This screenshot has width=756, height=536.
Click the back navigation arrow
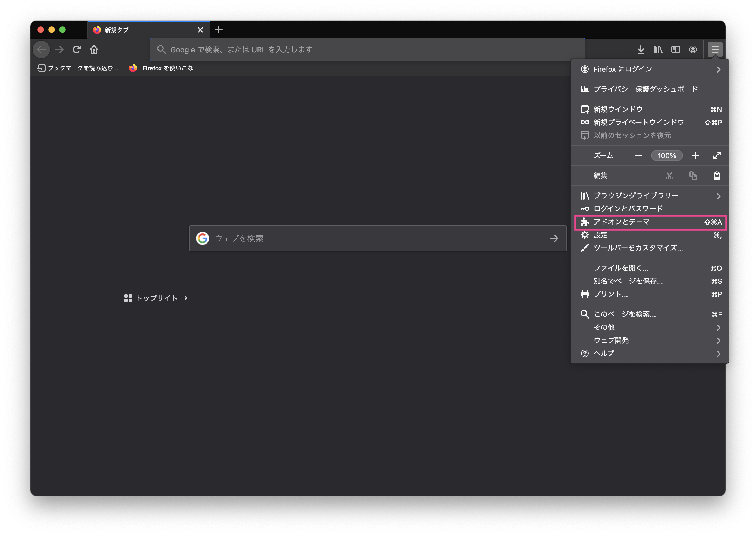(x=42, y=49)
